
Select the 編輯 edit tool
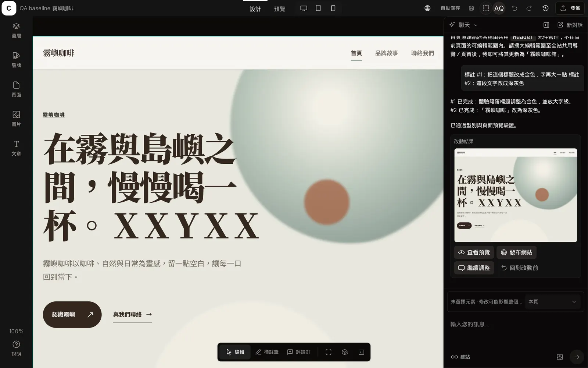236,352
